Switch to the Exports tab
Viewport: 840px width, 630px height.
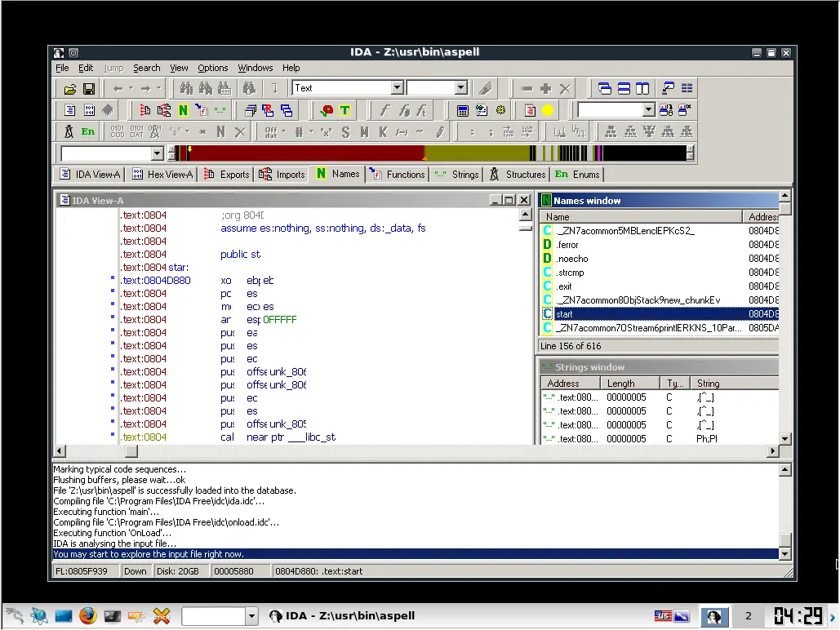(x=227, y=174)
